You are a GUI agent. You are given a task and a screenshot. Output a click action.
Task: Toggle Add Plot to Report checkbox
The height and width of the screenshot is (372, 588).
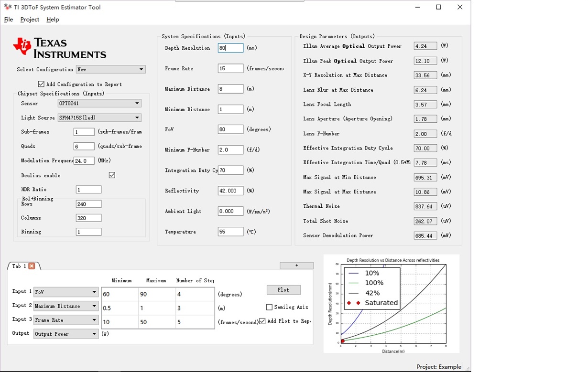click(262, 321)
